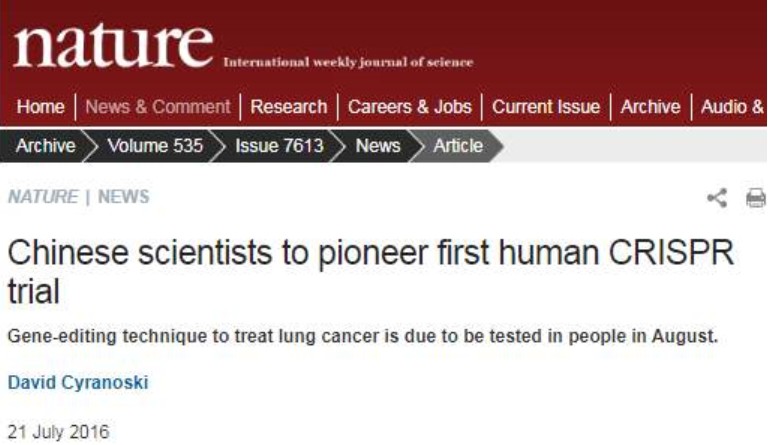
Task: Open the Audio & menu item
Action: [733, 107]
